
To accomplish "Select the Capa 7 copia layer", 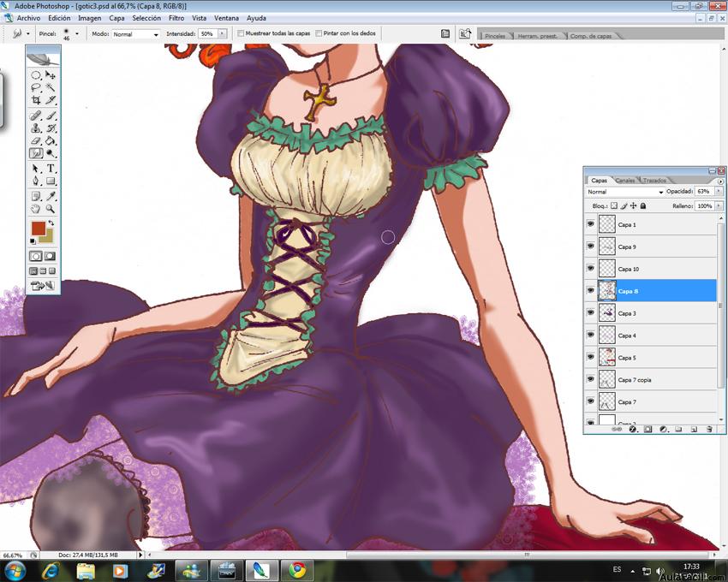I will [x=650, y=380].
